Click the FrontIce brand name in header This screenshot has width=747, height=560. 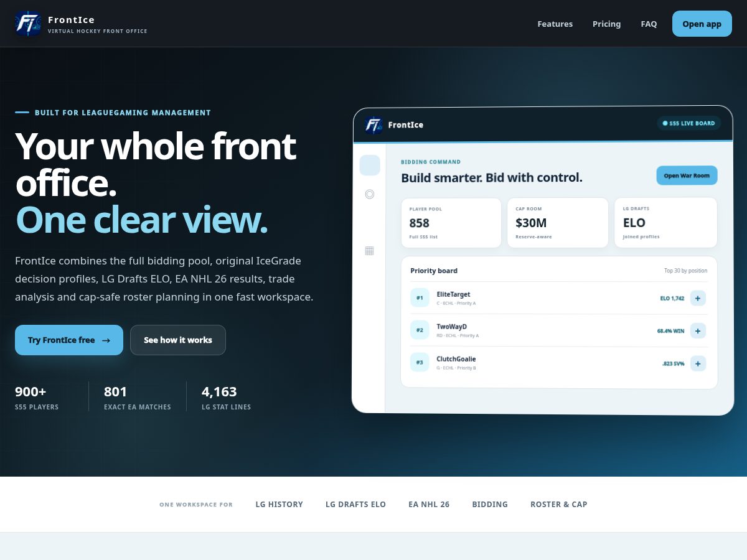72,19
